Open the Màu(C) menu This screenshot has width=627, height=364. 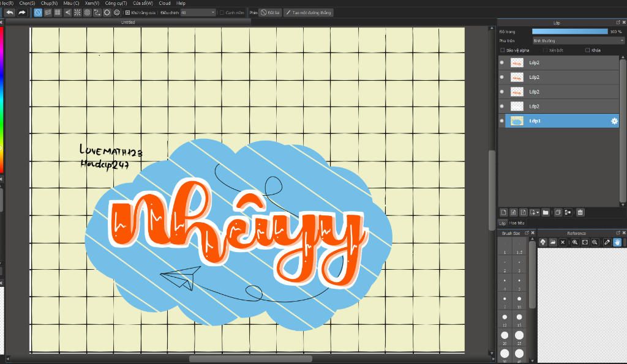click(x=71, y=3)
